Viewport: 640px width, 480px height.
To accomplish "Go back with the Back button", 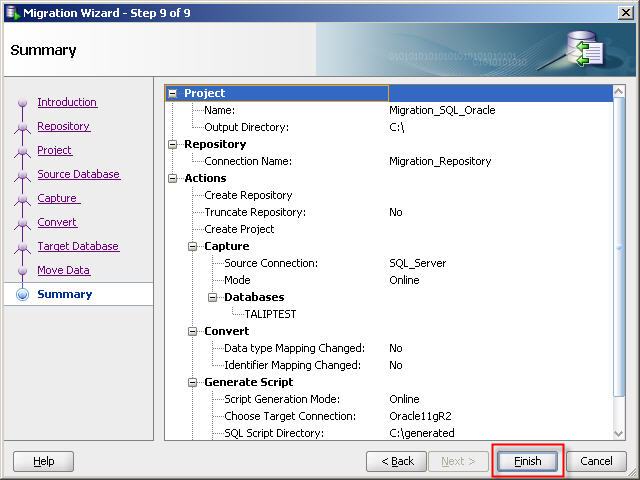I will [397, 461].
